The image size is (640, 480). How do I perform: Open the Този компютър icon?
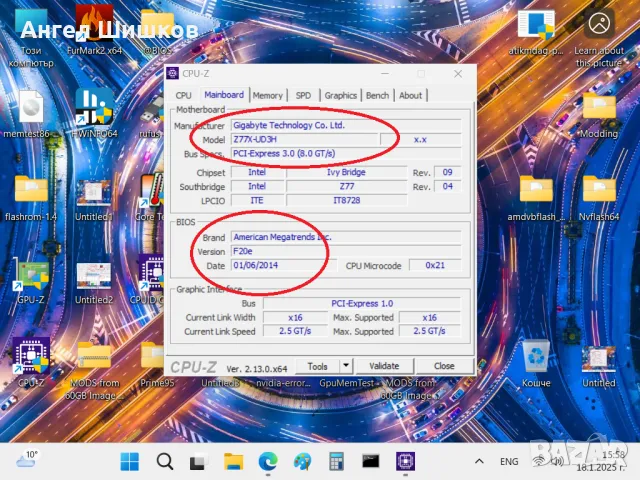click(x=31, y=37)
